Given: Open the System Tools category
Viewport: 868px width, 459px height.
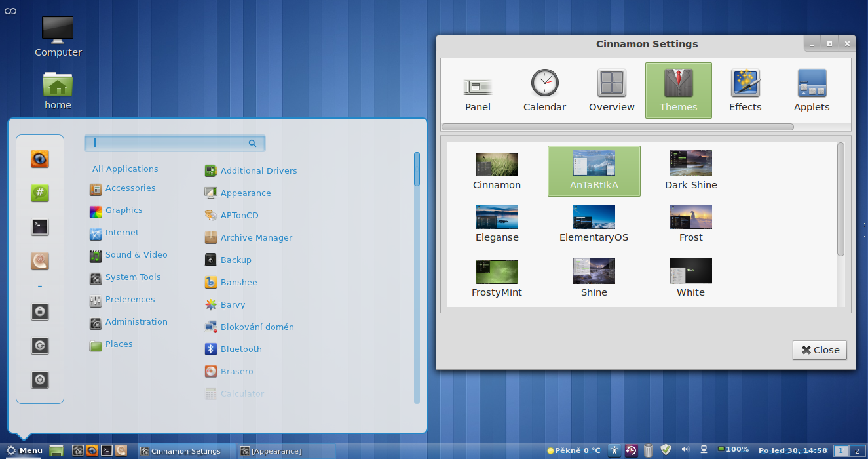Looking at the screenshot, I should [x=133, y=277].
